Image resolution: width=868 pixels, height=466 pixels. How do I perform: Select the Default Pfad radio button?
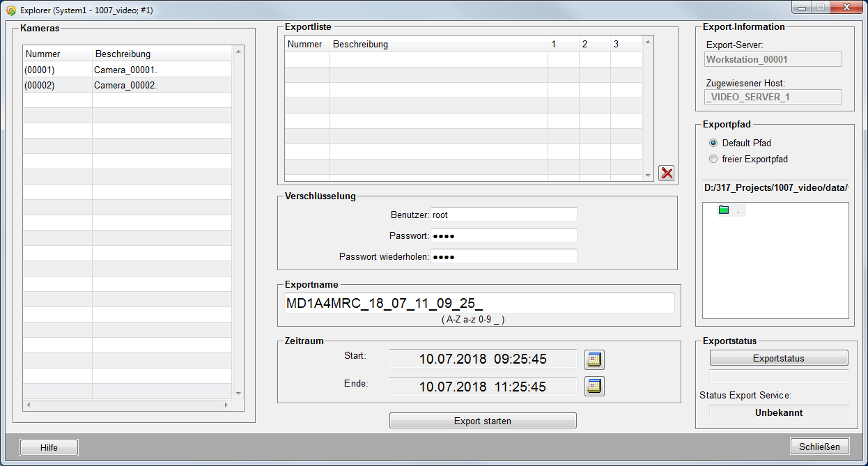713,143
